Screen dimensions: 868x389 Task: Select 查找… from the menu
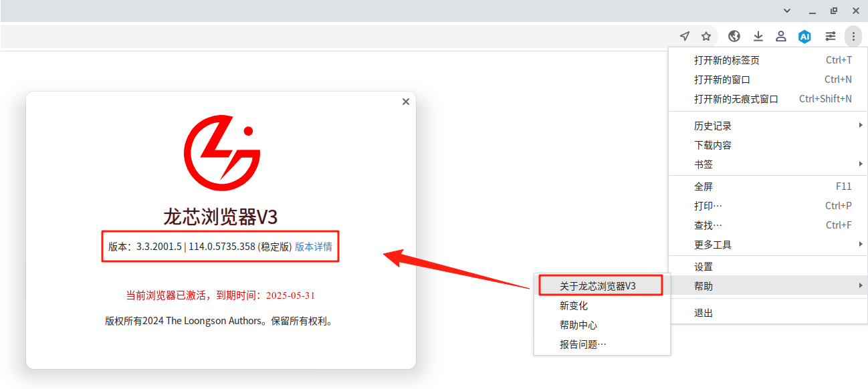pyautogui.click(x=768, y=225)
